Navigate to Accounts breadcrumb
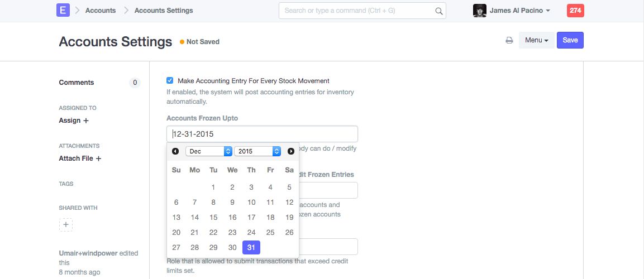644x279 pixels. [101, 11]
